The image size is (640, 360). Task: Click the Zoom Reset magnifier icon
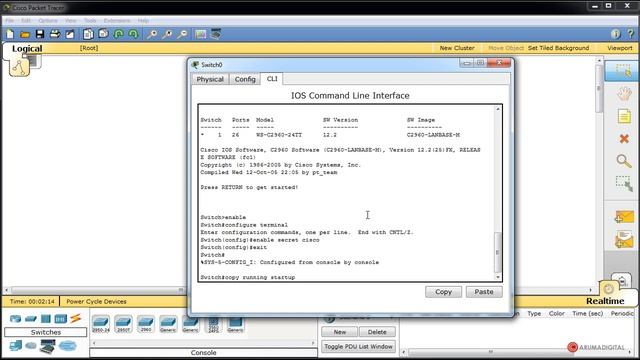pos(167,34)
